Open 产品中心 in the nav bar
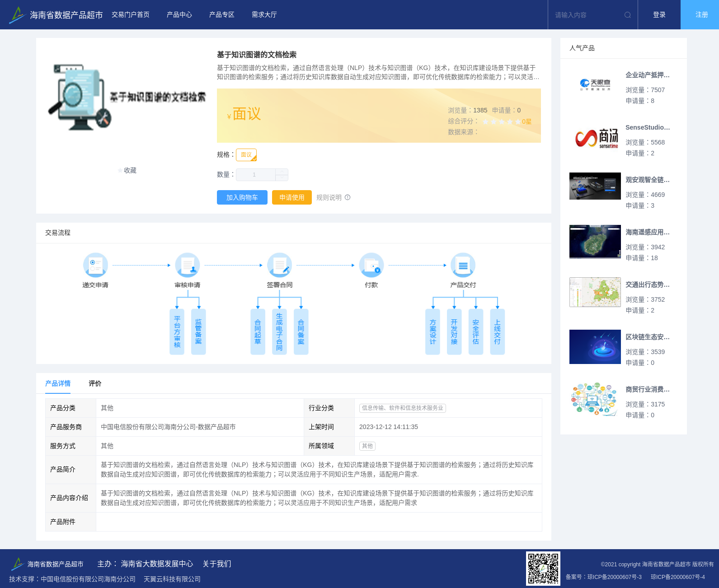The image size is (719, 588). click(179, 15)
